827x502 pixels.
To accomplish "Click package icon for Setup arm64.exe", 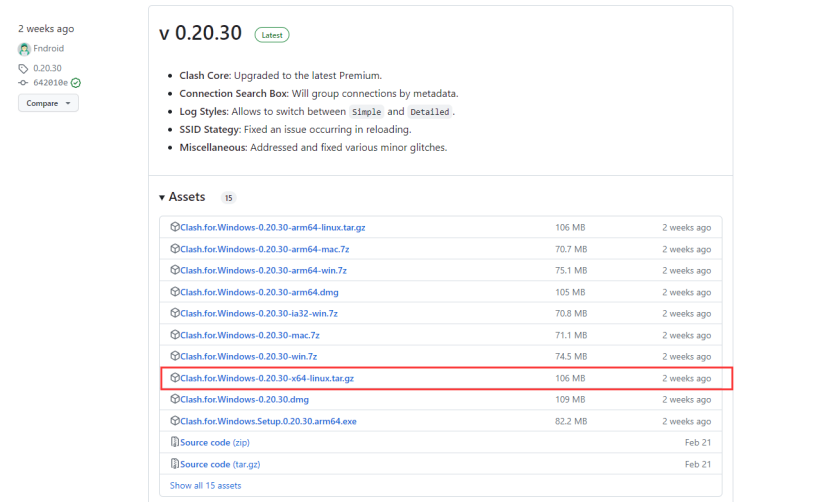I will 175,421.
